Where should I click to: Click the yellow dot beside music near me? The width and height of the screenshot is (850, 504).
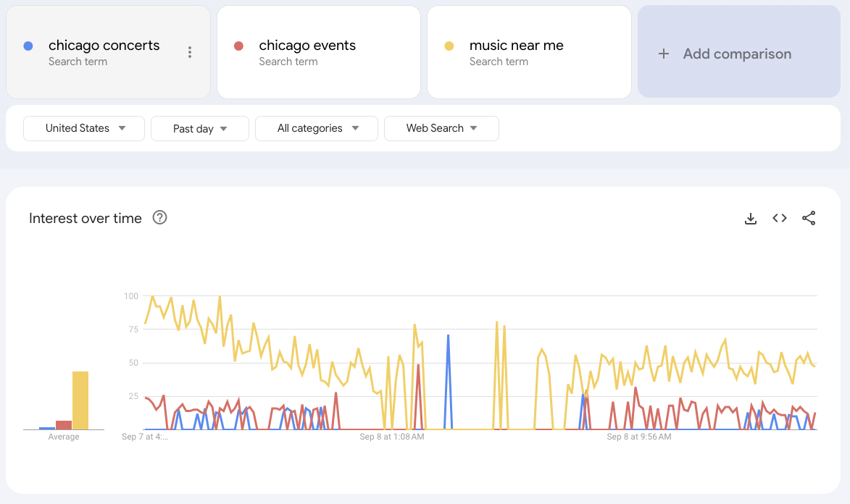[449, 46]
